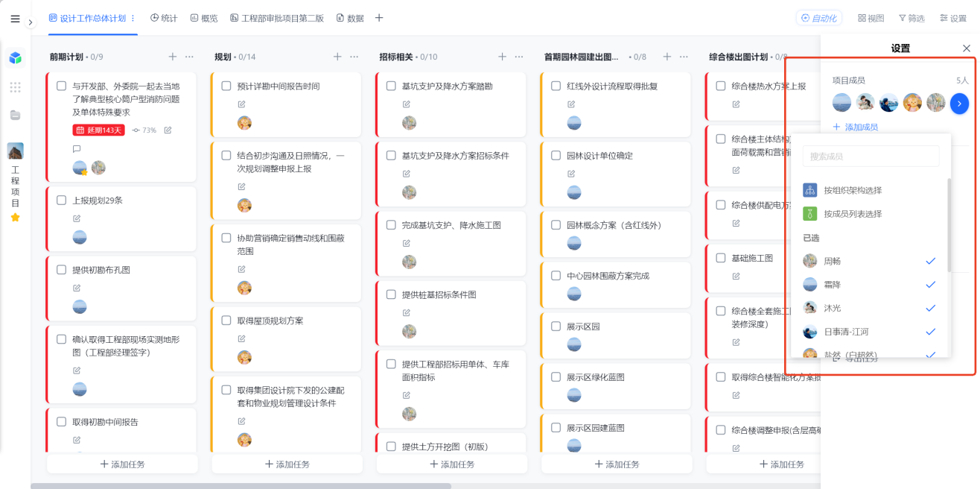This screenshot has height=489, width=980.
Task: Select the 工程项目 project thumbnail
Action: pos(15,151)
